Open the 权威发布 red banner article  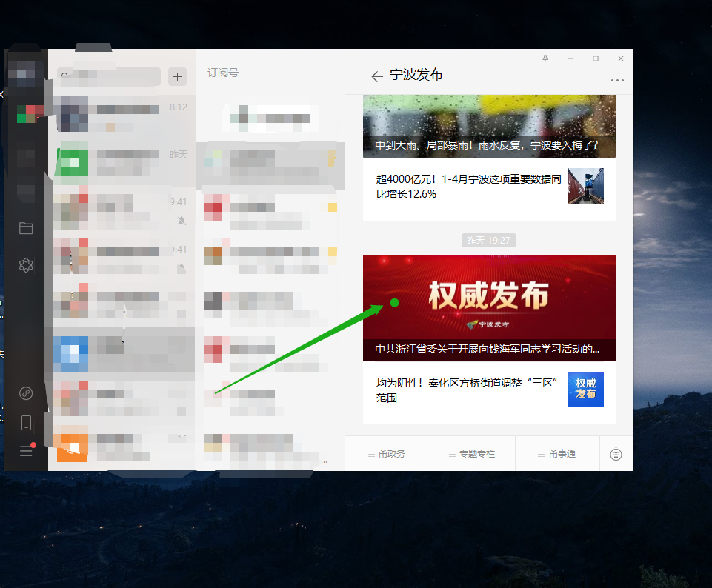click(x=489, y=308)
